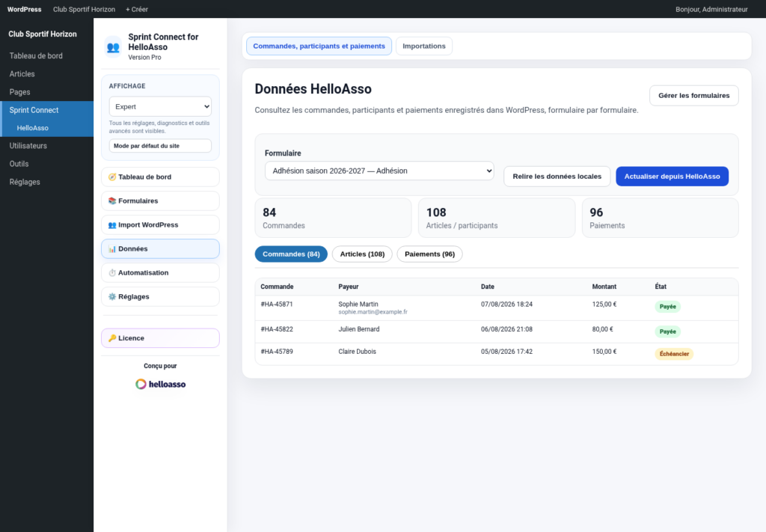This screenshot has width=766, height=532.
Task: Click payer name Julien Bernard
Action: pyautogui.click(x=359, y=329)
